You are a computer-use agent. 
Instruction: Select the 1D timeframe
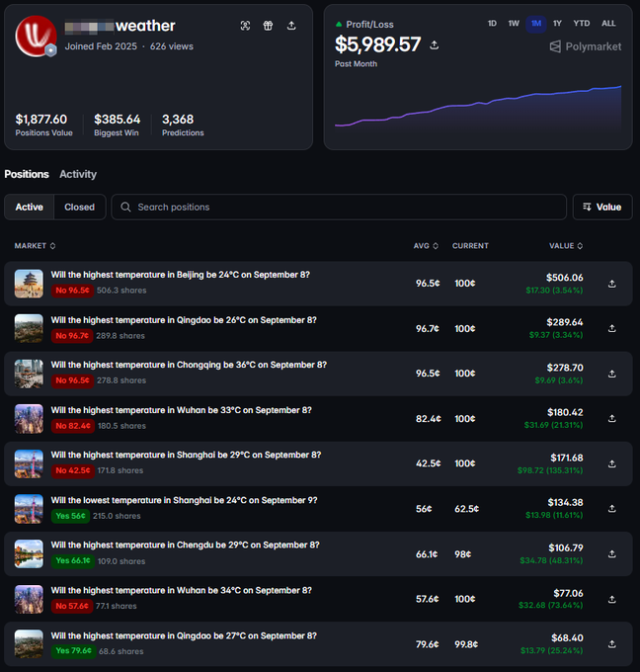tap(492, 23)
